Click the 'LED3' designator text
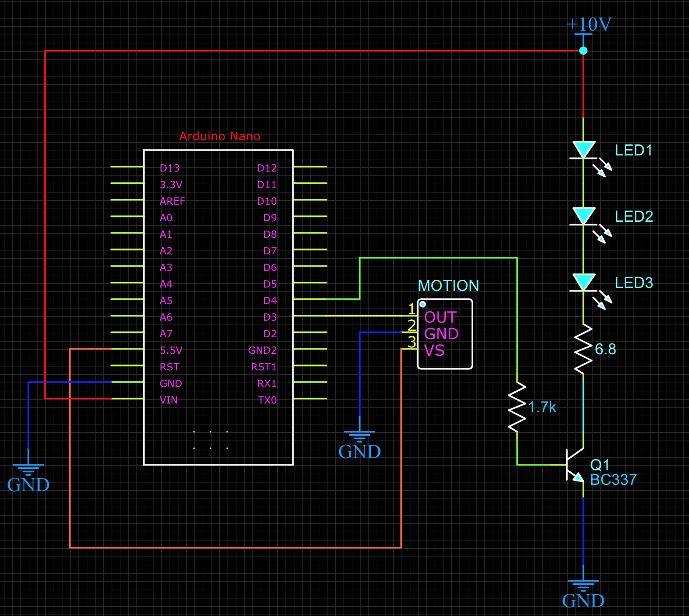 [x=634, y=283]
